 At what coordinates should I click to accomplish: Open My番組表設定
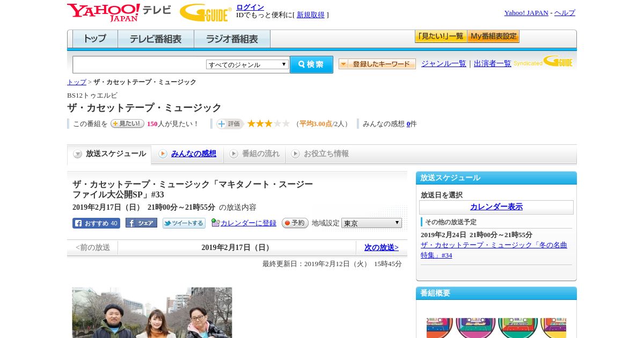coord(493,36)
